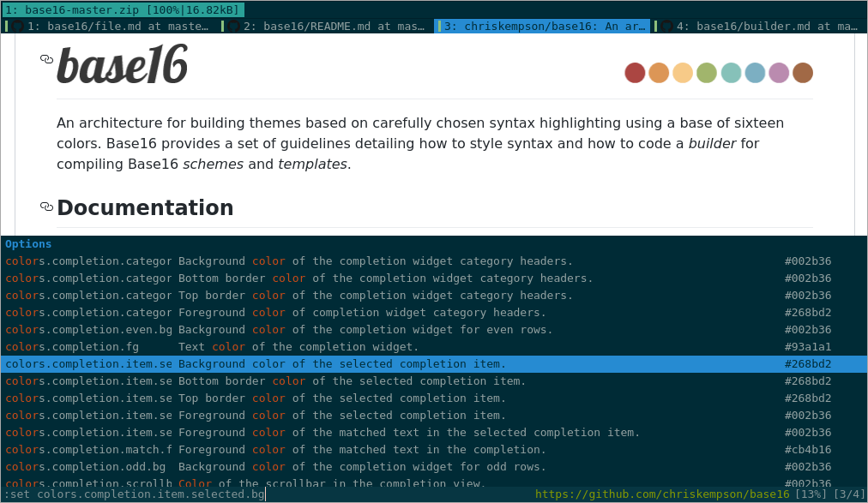
Task: Select completion 'Background color of the completion widget category headers'
Action: [434, 260]
